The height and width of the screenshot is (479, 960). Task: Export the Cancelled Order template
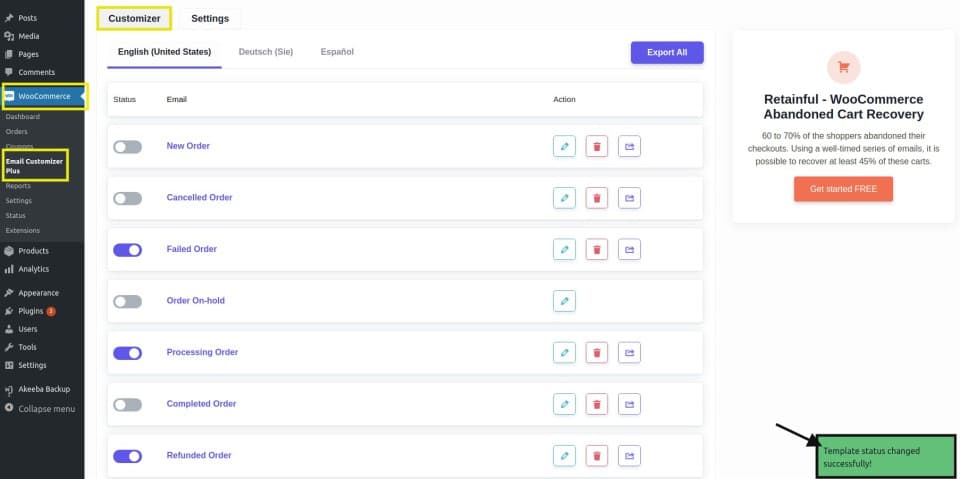point(629,198)
